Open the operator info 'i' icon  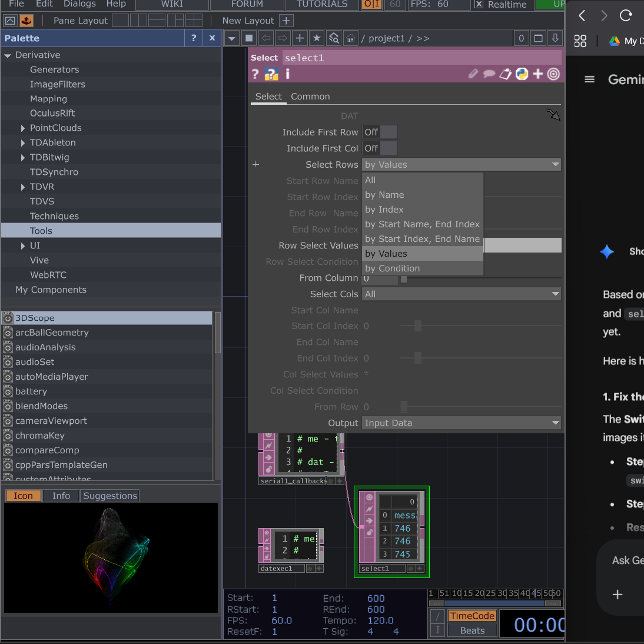287,74
